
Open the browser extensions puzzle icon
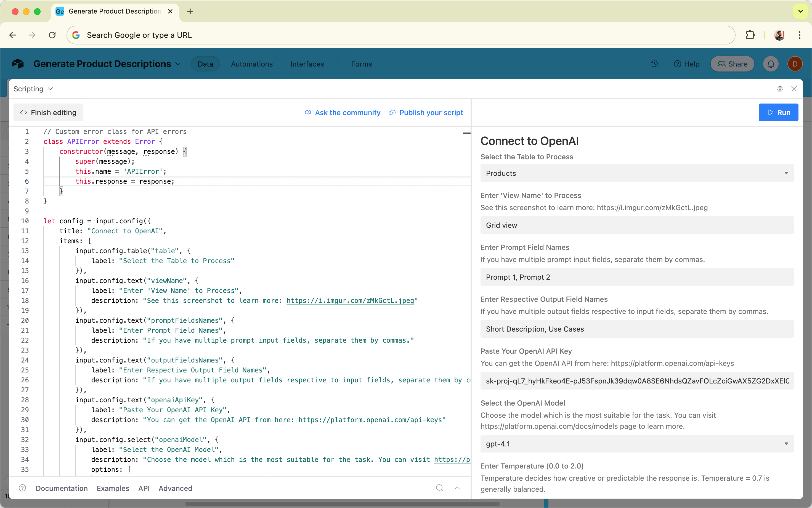(750, 35)
